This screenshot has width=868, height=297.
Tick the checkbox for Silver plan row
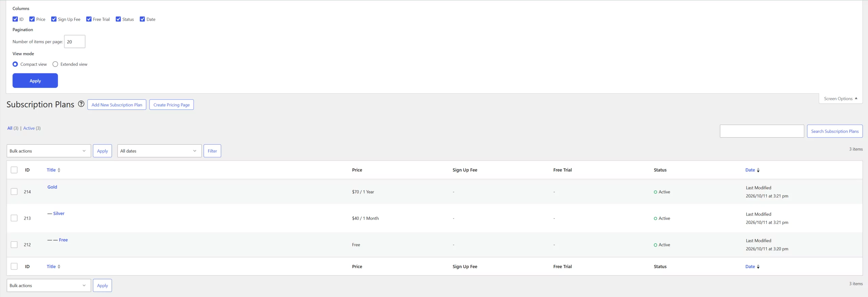(14, 218)
